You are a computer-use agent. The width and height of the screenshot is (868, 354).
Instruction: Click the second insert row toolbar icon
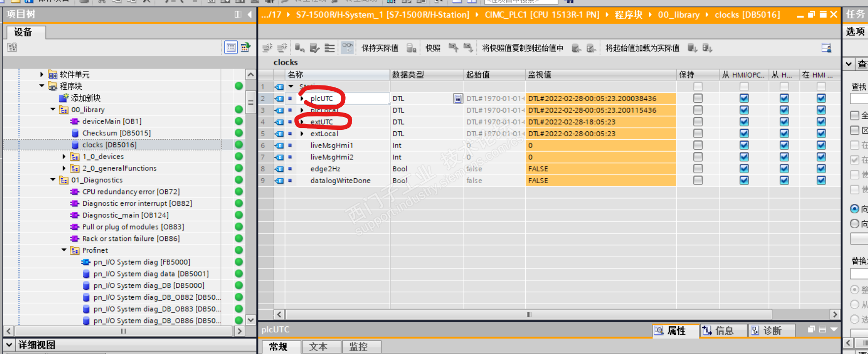pos(282,48)
